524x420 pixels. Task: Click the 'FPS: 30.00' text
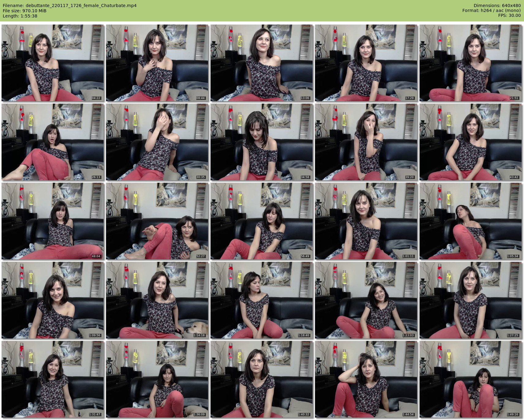(x=509, y=16)
